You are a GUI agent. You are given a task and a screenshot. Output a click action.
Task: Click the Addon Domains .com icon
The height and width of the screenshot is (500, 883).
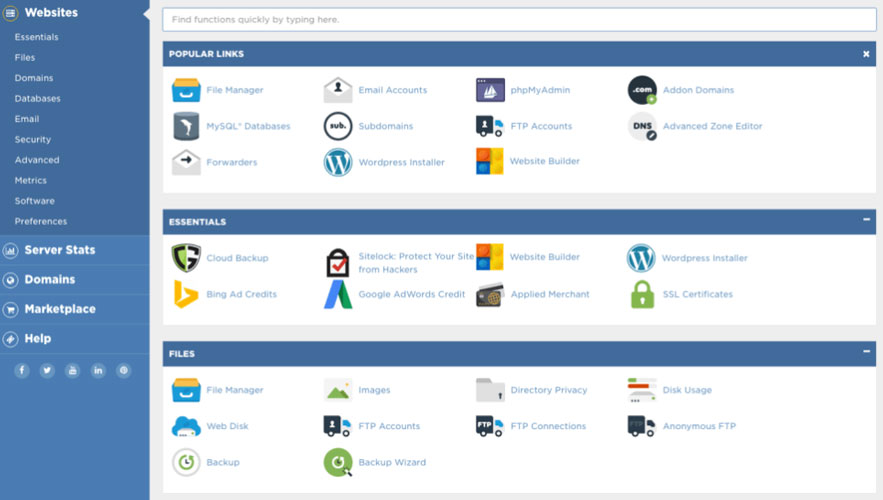point(642,90)
